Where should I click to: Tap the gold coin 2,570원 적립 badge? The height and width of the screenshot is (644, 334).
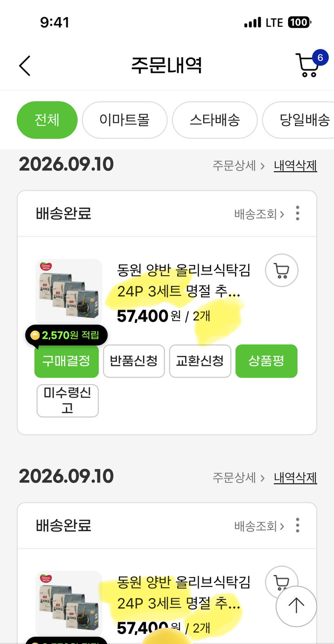[66, 335]
